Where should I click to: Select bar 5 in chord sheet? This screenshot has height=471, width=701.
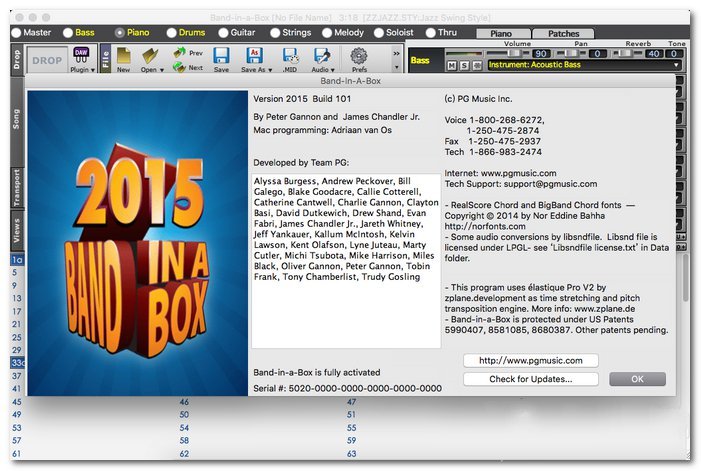[x=15, y=273]
